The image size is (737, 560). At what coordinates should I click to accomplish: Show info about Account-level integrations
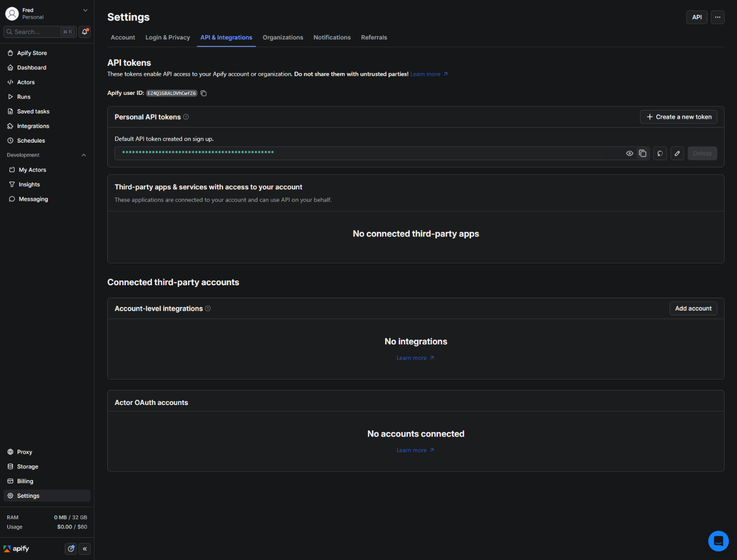click(x=208, y=309)
